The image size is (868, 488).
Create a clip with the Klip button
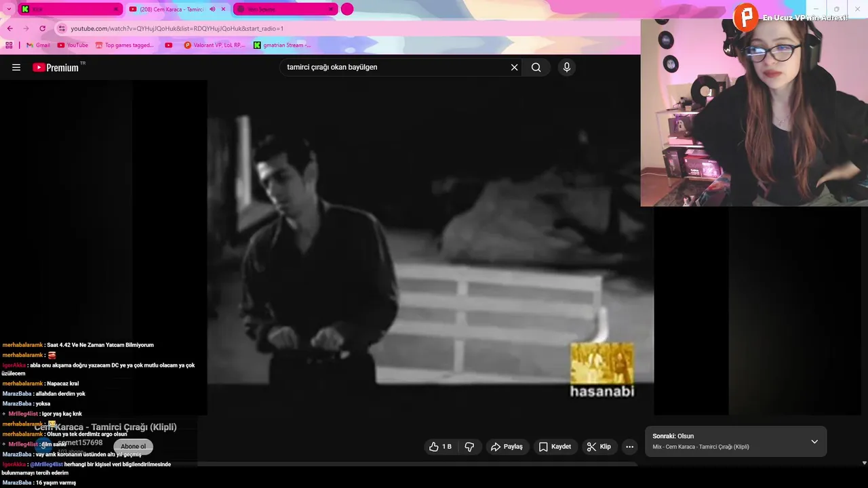(x=599, y=447)
